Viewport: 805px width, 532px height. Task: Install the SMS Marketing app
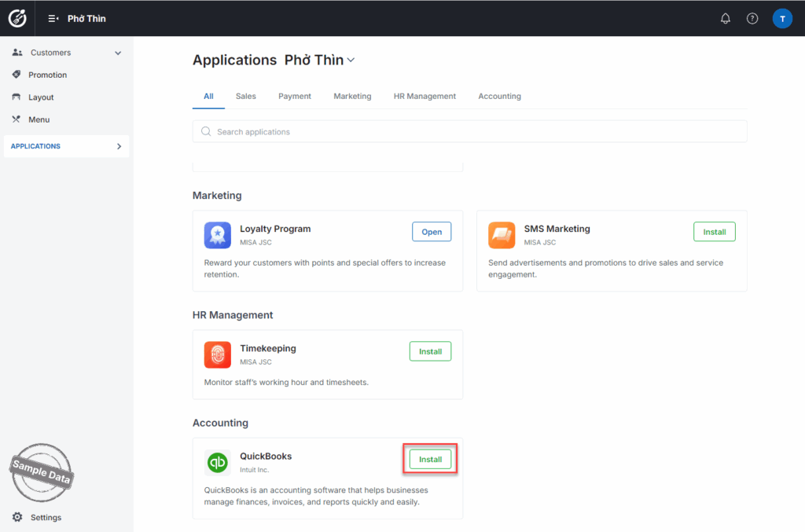click(x=714, y=232)
